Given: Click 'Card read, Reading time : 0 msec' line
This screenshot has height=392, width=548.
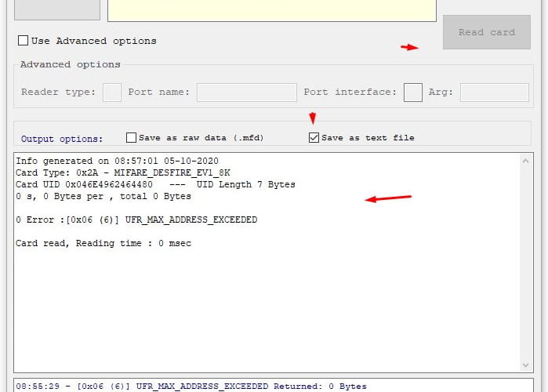Looking at the screenshot, I should (x=103, y=243).
